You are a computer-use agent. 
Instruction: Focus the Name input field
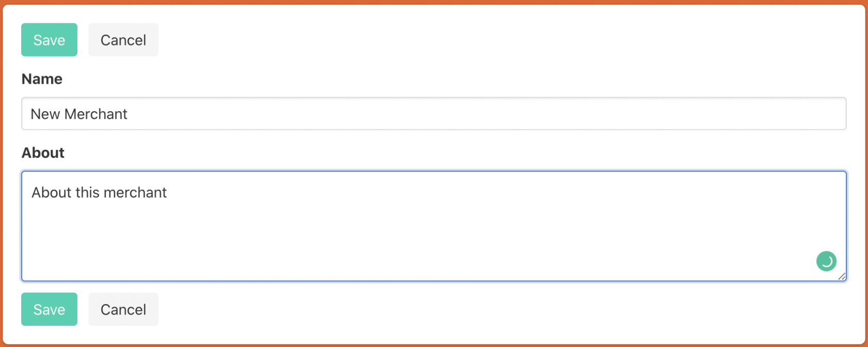[x=434, y=114]
